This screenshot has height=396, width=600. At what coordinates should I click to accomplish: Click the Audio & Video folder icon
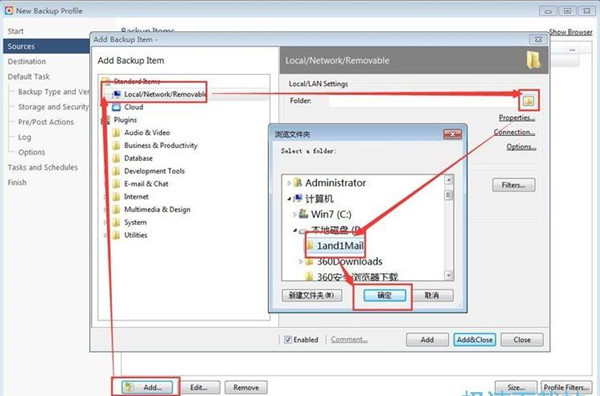click(x=116, y=133)
